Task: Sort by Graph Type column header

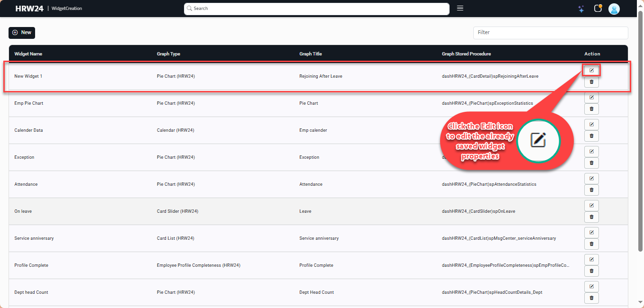Action: coord(168,54)
